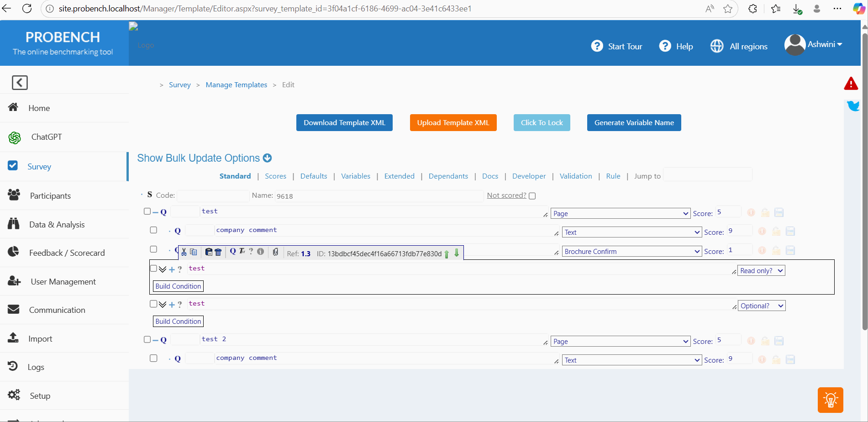Click the save disk icon on test 2 row
Image resolution: width=868 pixels, height=422 pixels.
779,341
